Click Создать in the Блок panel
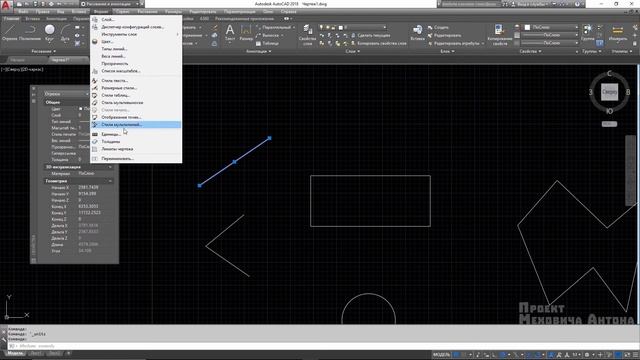The height and width of the screenshot is (360, 640). pos(438,27)
